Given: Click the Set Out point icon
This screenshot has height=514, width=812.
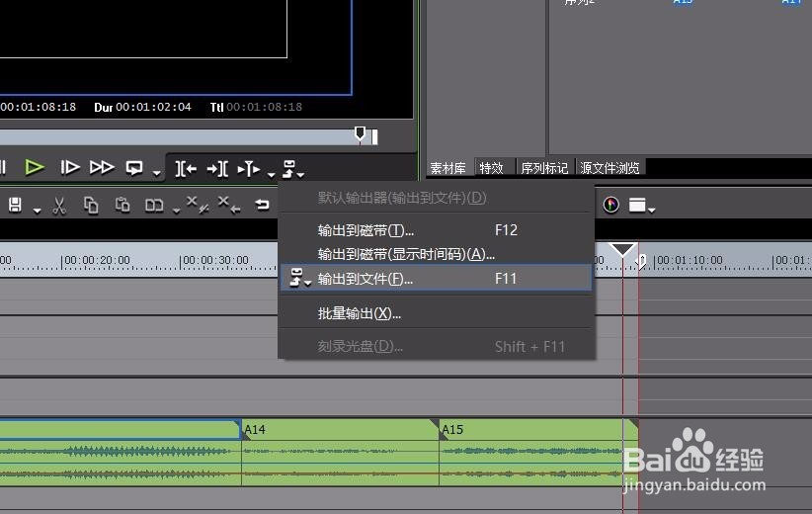Looking at the screenshot, I should [217, 168].
